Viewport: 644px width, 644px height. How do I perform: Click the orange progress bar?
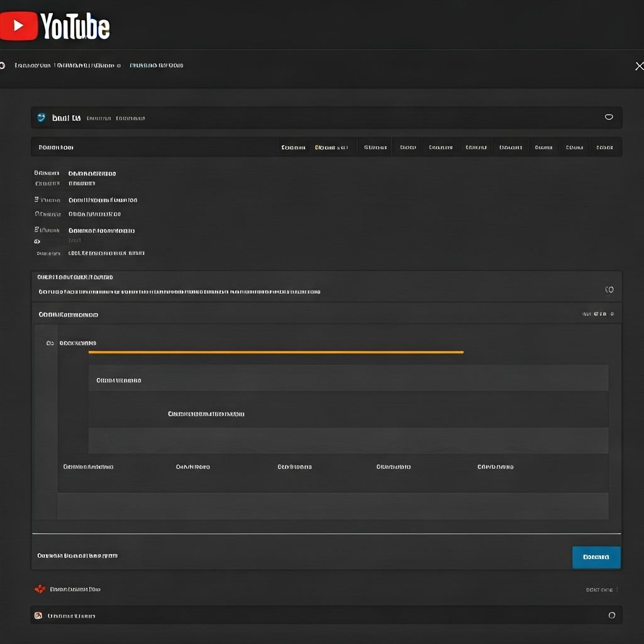275,352
